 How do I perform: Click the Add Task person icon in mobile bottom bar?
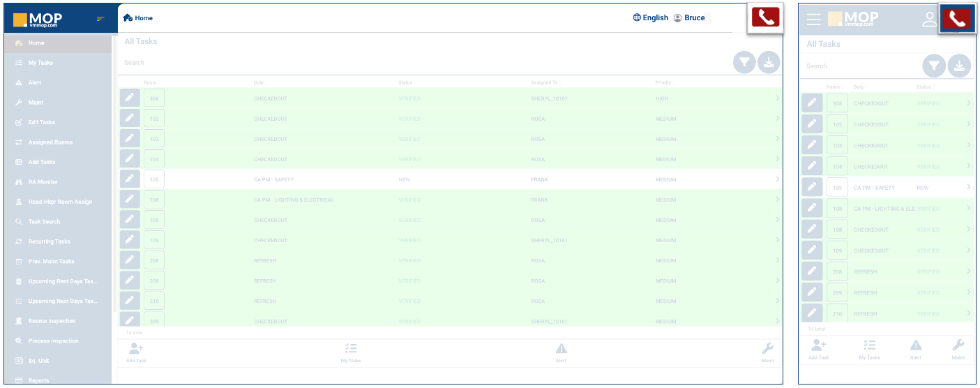(818, 346)
